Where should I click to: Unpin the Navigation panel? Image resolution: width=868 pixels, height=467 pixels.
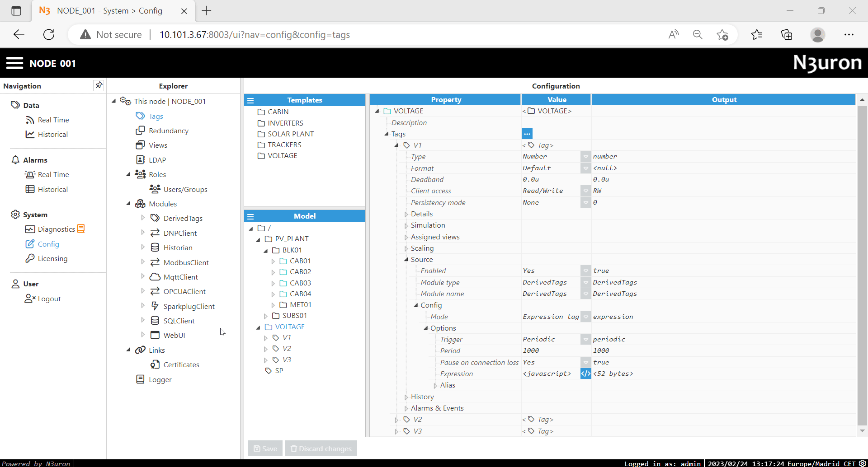[99, 85]
